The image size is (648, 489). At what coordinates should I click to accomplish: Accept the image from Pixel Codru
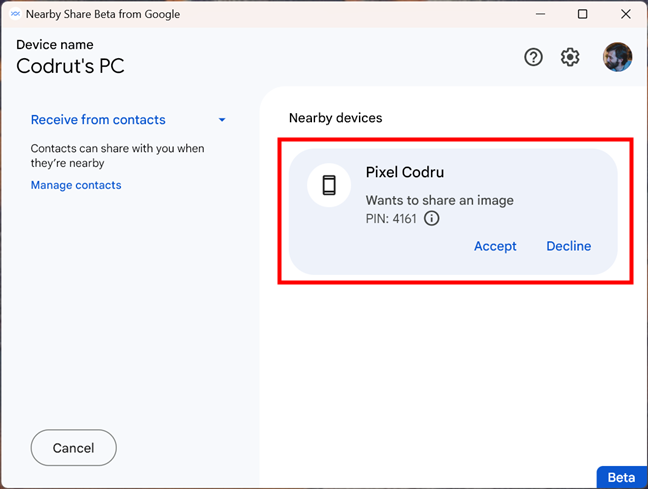coord(495,246)
